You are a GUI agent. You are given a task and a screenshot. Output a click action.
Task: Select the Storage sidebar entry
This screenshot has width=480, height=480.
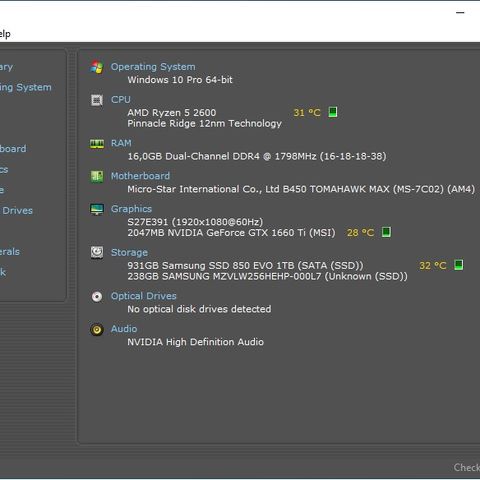2,190
